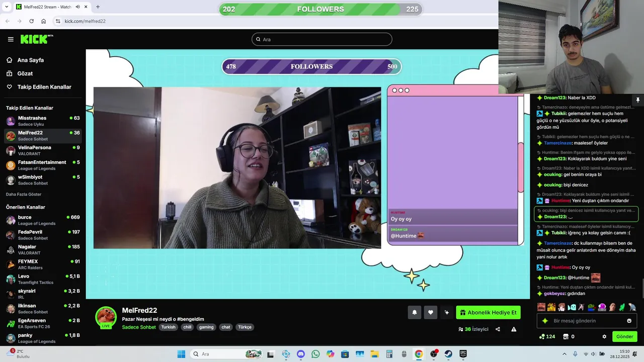Image resolution: width=644 pixels, height=362 pixels.
Task: Toggle the notification bell for MelFred22
Action: [415, 313]
